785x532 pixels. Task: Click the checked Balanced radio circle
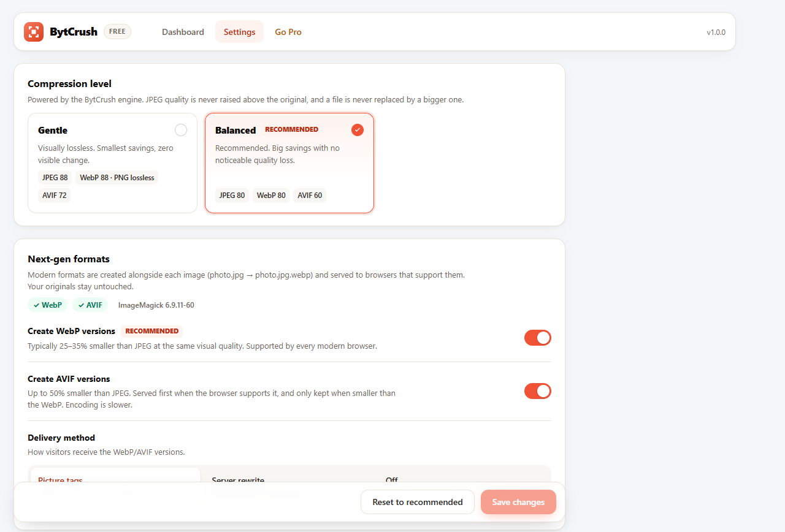(358, 130)
